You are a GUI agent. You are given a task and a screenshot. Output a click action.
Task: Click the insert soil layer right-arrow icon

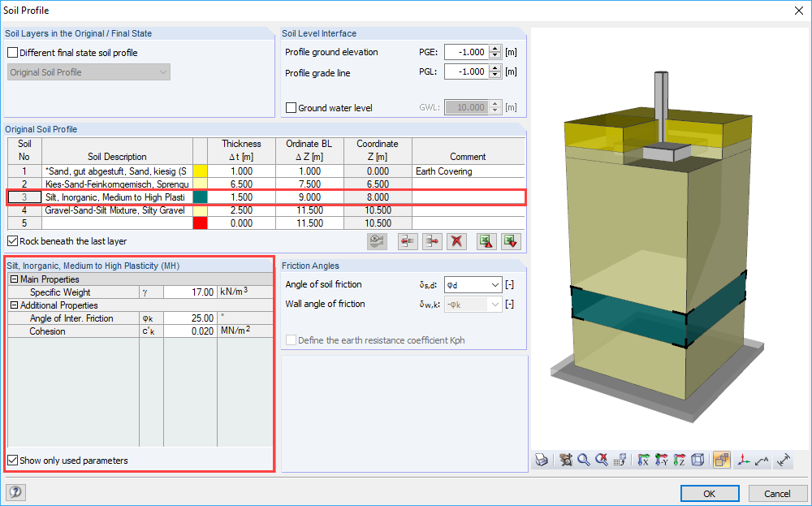(433, 241)
